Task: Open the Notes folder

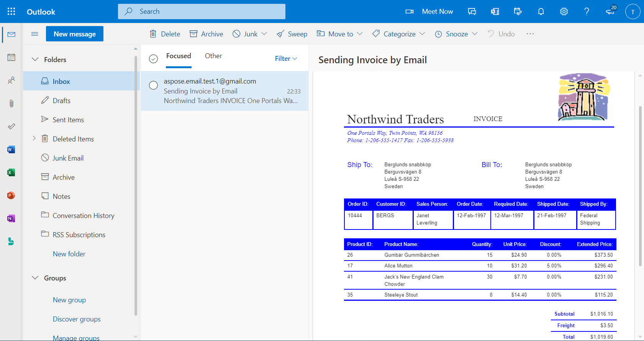Action: (x=79, y=196)
